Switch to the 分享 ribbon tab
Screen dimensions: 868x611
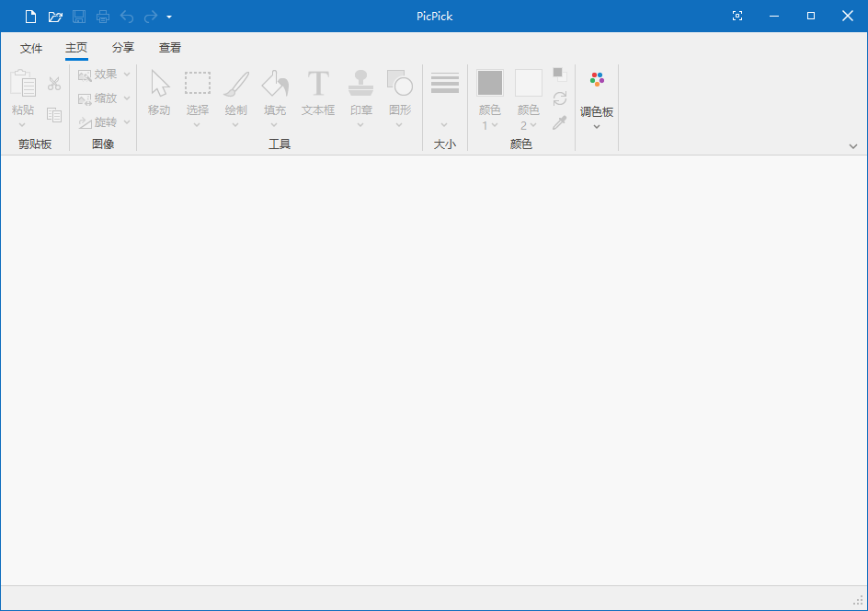(x=122, y=48)
